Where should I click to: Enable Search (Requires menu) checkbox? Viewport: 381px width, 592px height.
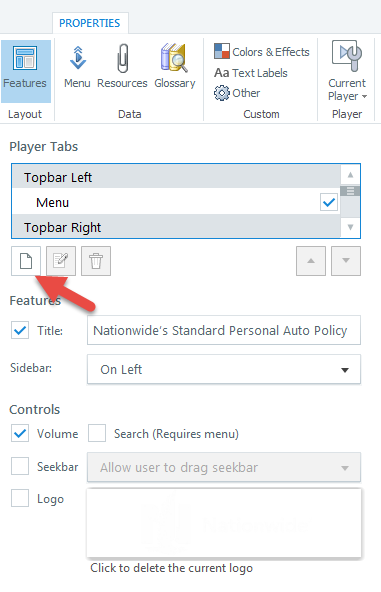(97, 433)
